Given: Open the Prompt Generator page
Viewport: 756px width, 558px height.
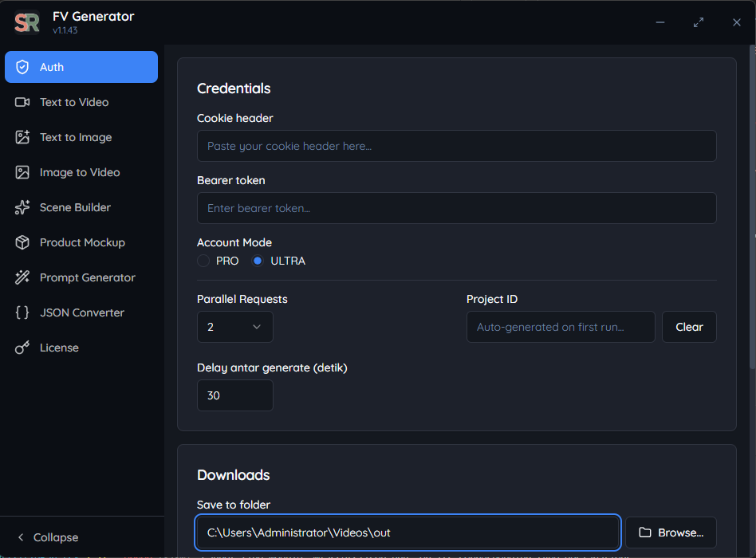Looking at the screenshot, I should tap(81, 277).
